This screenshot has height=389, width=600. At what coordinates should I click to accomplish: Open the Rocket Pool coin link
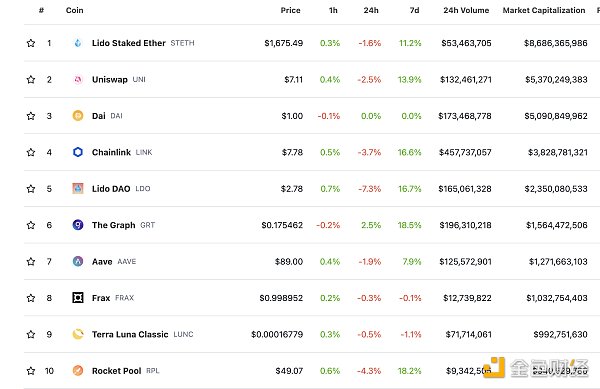point(116,371)
